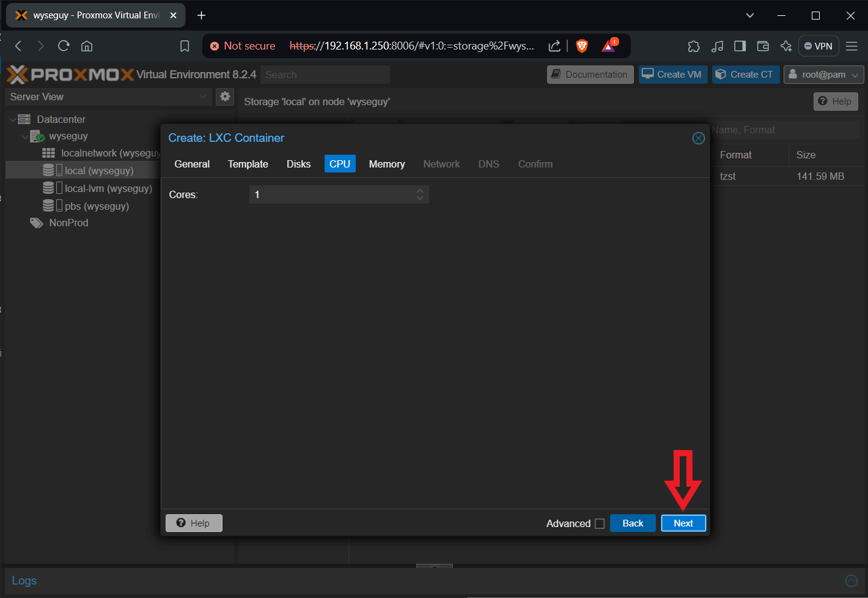Viewport: 868px width, 598px height.
Task: Switch to the Template tab
Action: (248, 164)
